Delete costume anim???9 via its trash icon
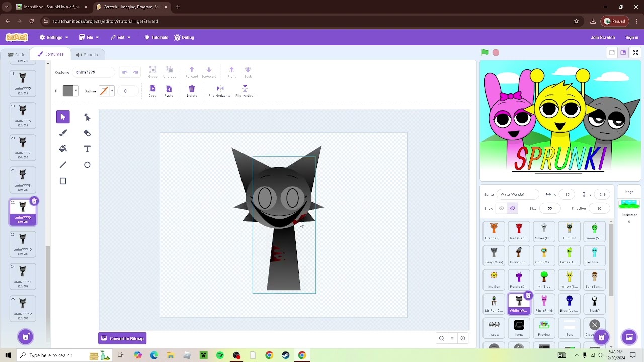 34,201
